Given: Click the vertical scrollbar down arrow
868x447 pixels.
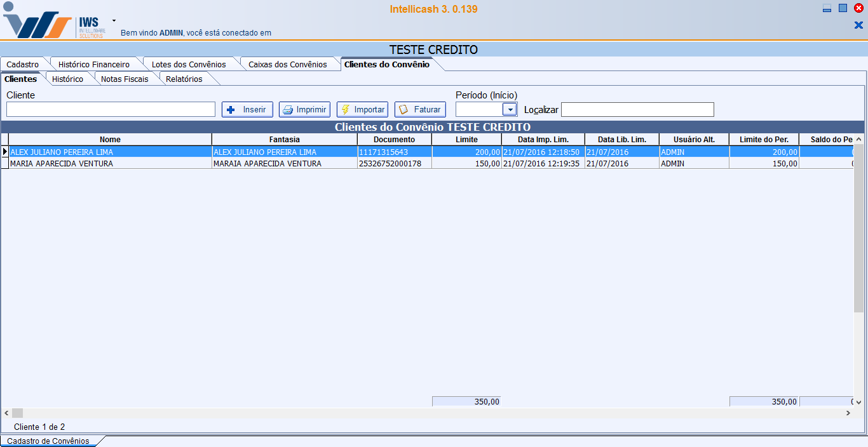Looking at the screenshot, I should click(858, 402).
